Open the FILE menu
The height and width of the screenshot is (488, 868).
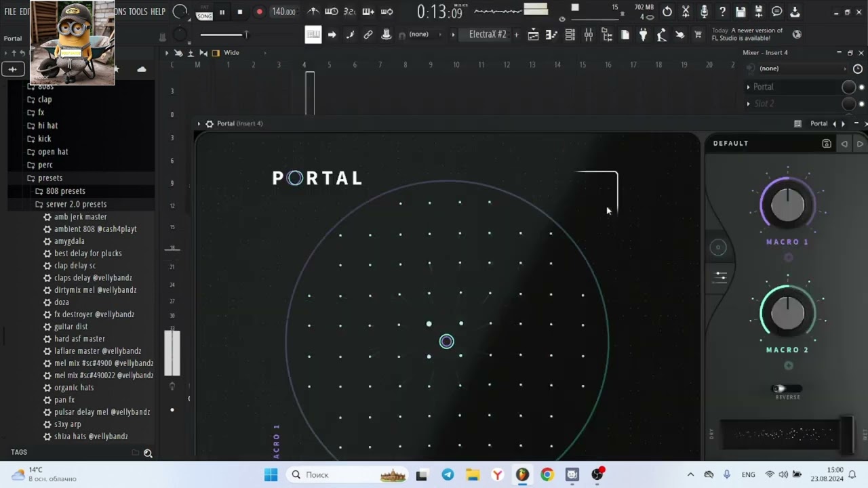(10, 12)
